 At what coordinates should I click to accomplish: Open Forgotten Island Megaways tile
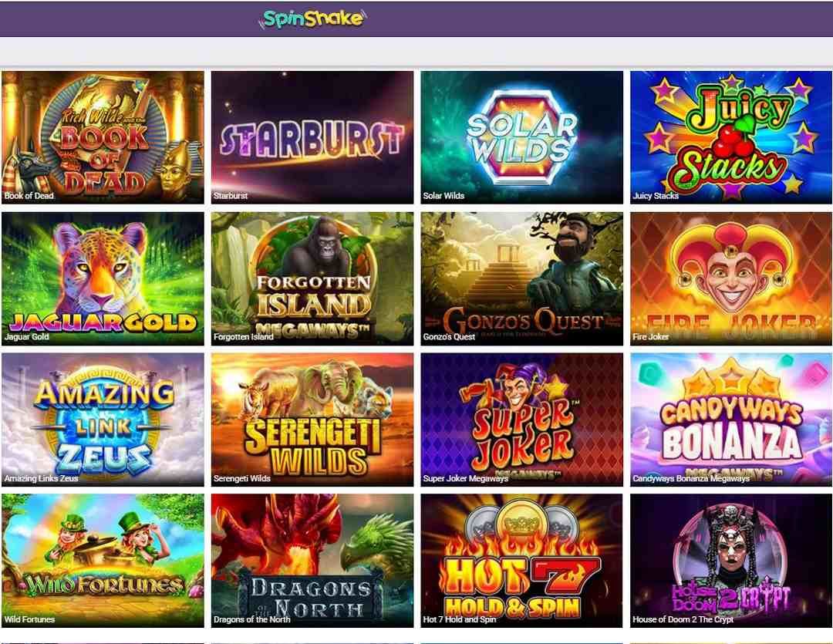312,278
